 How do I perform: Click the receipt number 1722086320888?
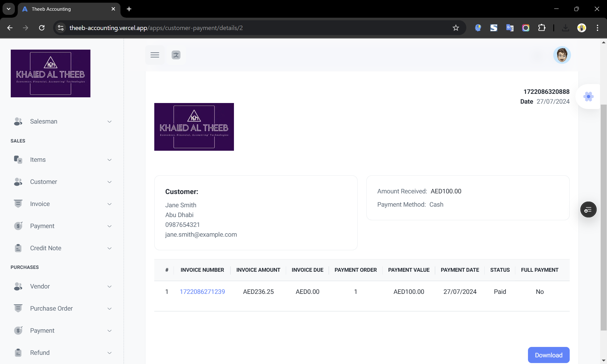pos(546,92)
